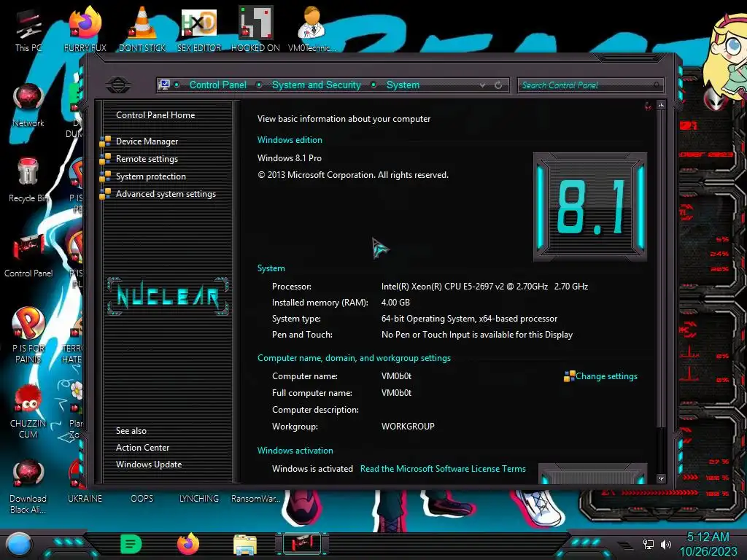Viewport: 747px width, 560px height.
Task: Open Action Center link
Action: tap(142, 448)
